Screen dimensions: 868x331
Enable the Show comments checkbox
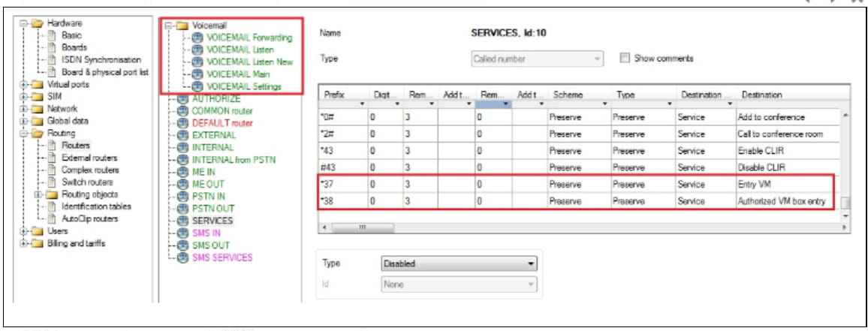click(625, 58)
